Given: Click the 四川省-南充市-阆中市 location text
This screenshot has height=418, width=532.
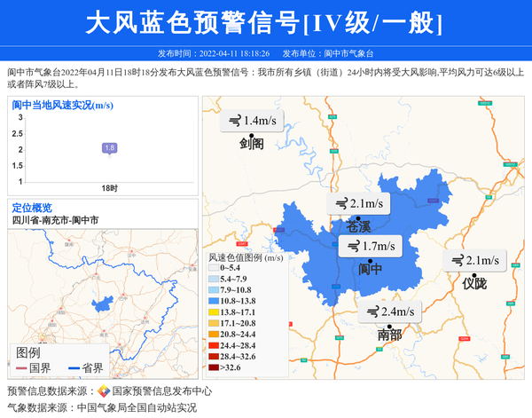Looking at the screenshot, I should [56, 219].
